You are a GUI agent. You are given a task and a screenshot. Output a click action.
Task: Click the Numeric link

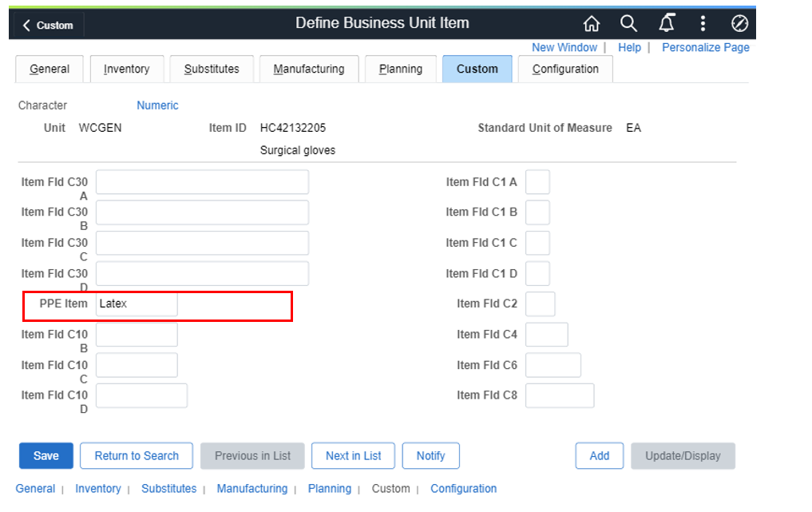(x=157, y=105)
